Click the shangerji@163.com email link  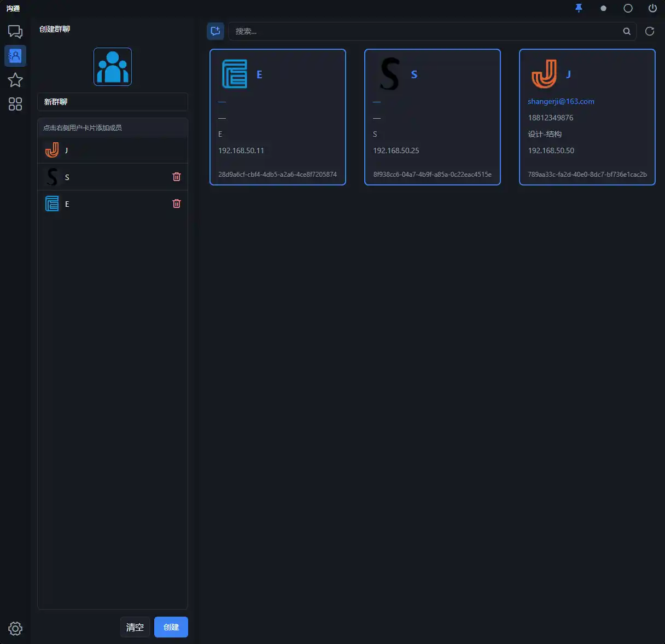(x=561, y=101)
